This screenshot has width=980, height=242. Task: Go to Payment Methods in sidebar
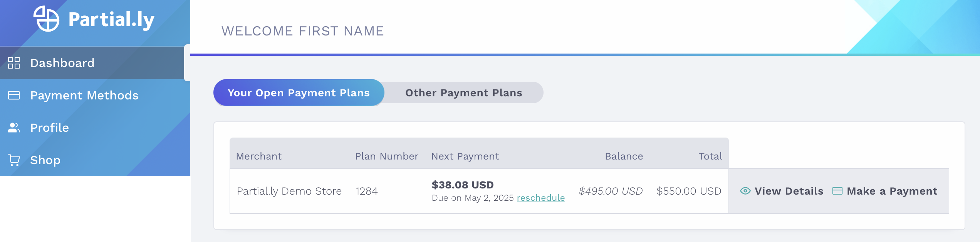coord(84,95)
